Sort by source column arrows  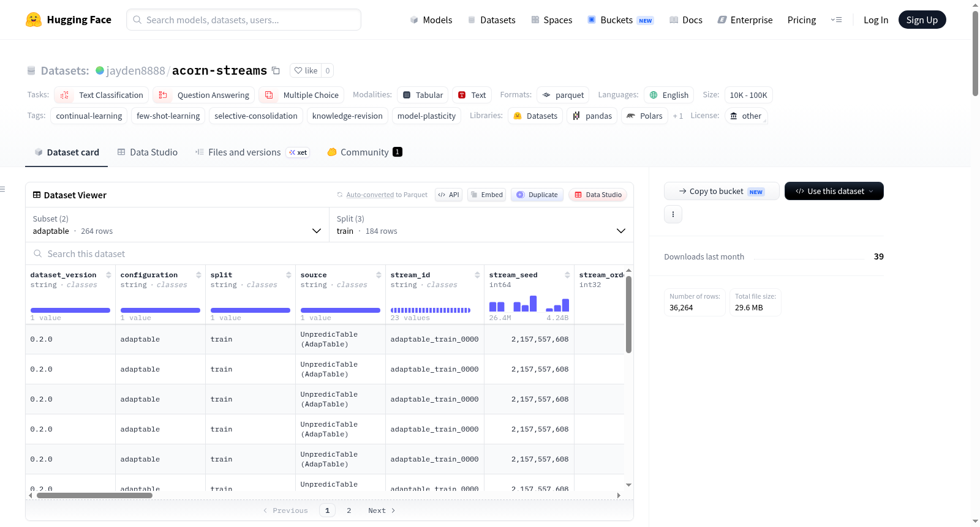pos(379,275)
